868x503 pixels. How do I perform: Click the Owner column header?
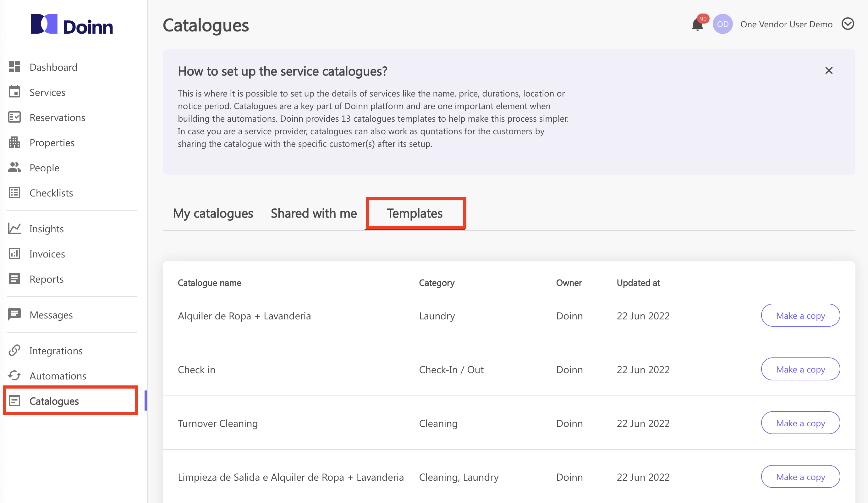(x=569, y=283)
